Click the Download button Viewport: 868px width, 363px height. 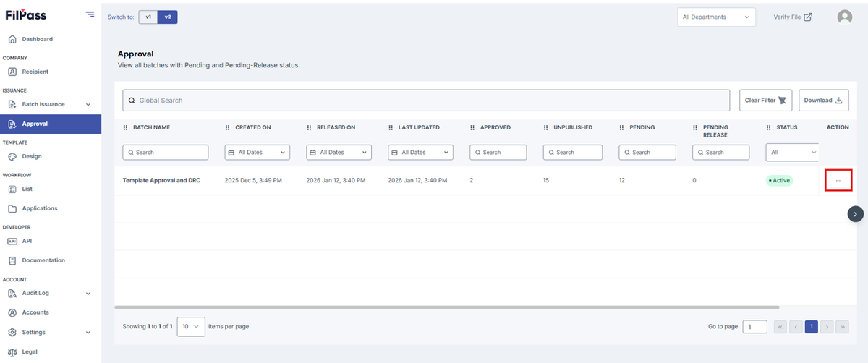tap(824, 100)
